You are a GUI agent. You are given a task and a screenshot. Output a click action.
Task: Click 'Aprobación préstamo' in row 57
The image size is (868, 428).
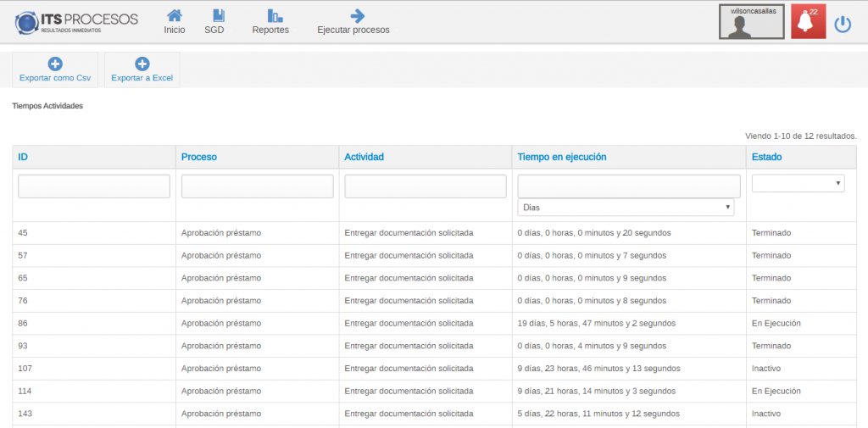(x=221, y=256)
